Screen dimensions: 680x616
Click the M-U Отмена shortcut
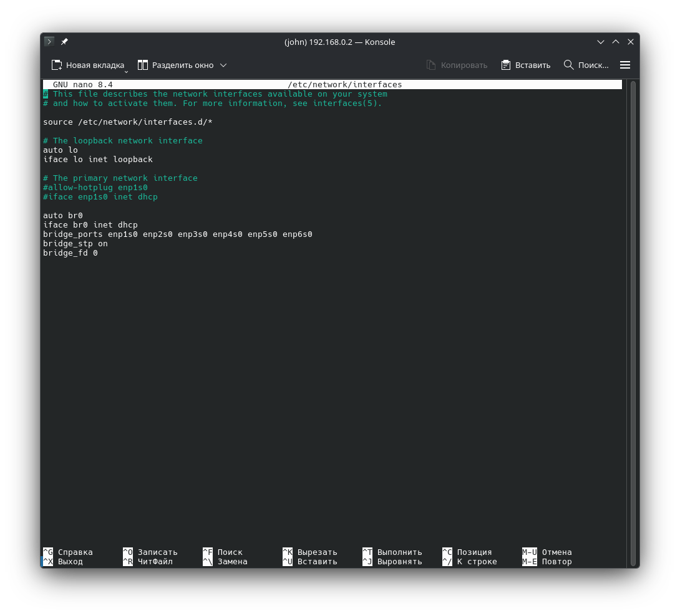pos(547,552)
